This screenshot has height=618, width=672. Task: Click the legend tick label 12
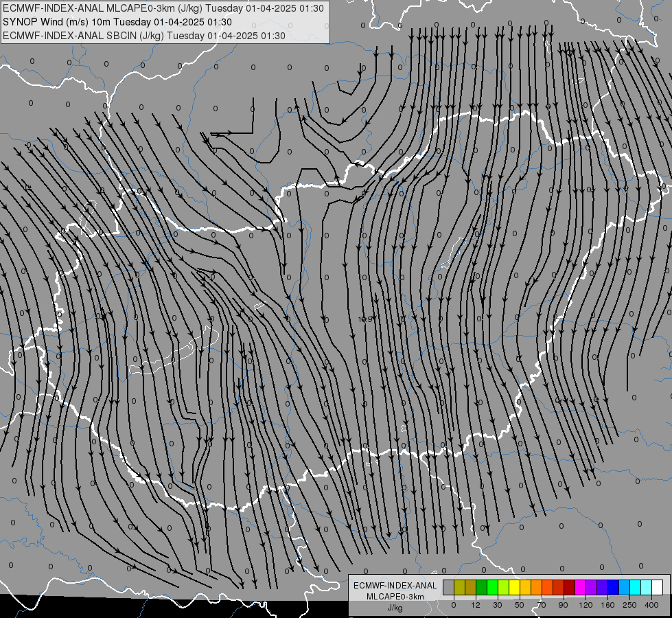pos(475,605)
